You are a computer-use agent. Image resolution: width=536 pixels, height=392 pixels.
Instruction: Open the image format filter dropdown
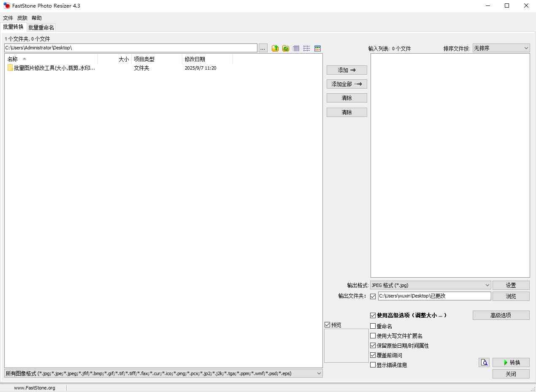163,373
